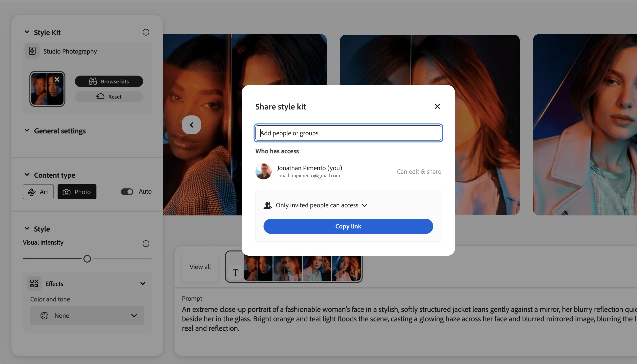The image size is (637, 364).
Task: Toggle Auto content type detection
Action: (127, 191)
